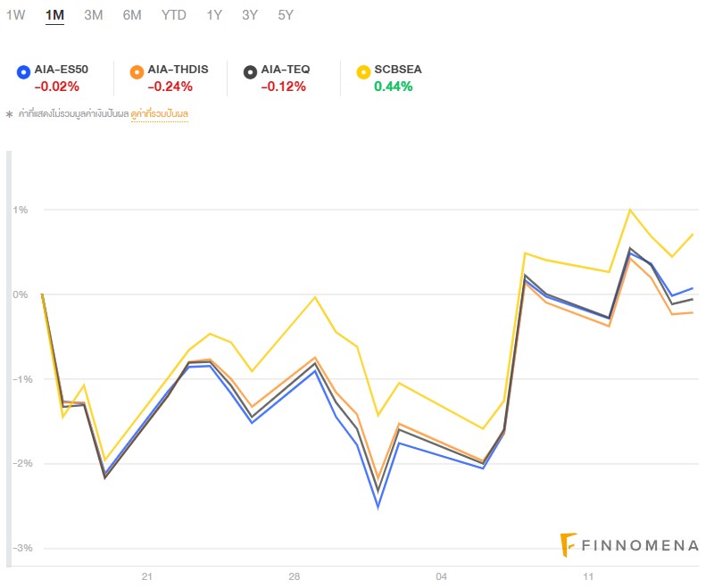Click the SCBSEA fund label
Viewport: 714px width, 588px height.
click(x=399, y=70)
